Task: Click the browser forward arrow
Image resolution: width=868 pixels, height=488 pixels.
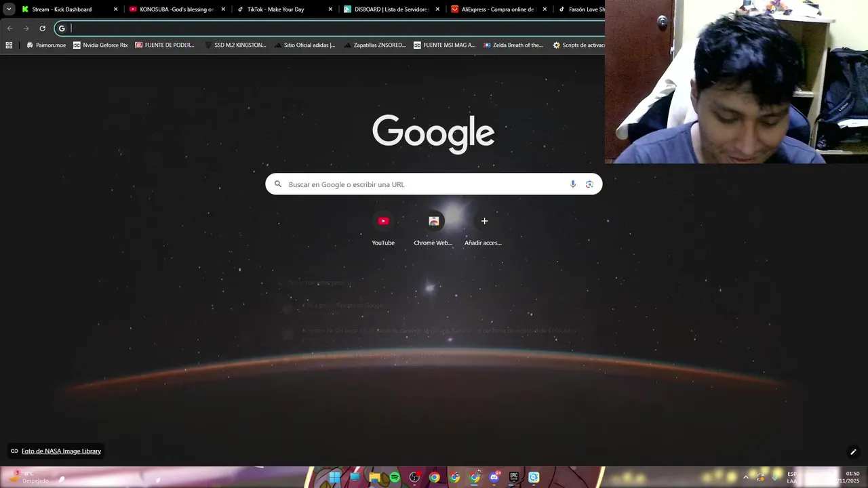Action: 26,28
